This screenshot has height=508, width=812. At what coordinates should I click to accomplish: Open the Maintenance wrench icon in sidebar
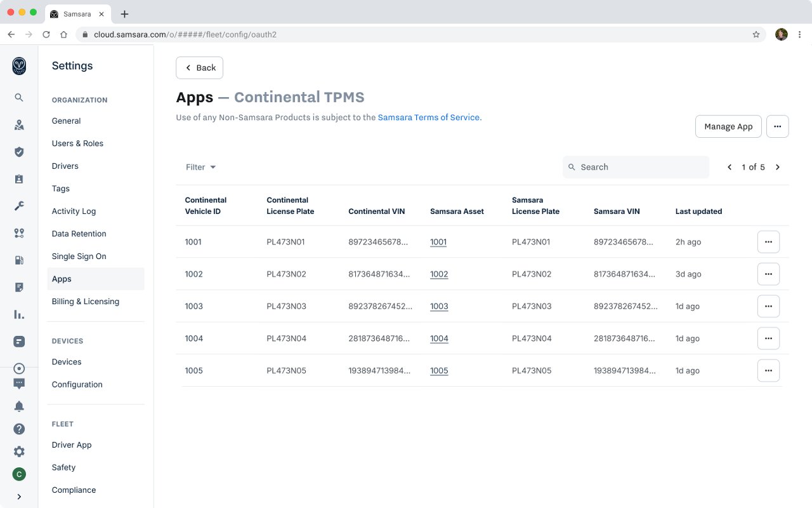[x=19, y=206]
